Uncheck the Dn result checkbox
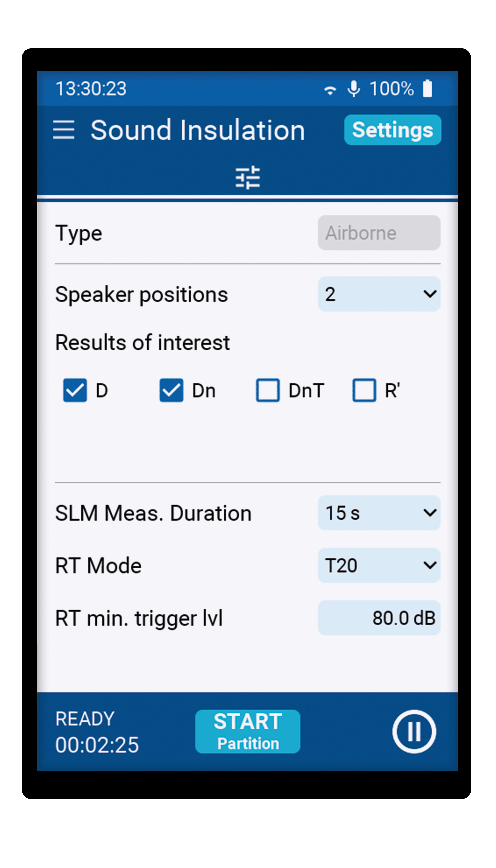Screen dimensions: 496x868 click(171, 390)
